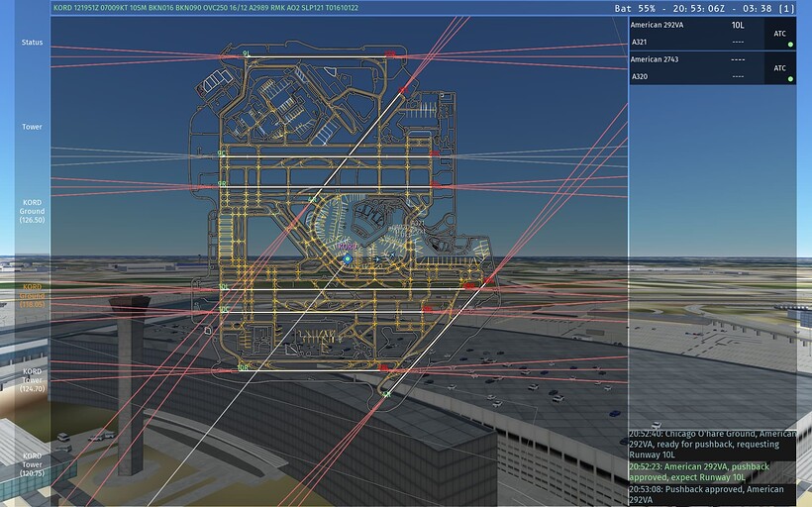The height and width of the screenshot is (507, 812).
Task: Select the American 292VA flight strip
Action: click(713, 34)
